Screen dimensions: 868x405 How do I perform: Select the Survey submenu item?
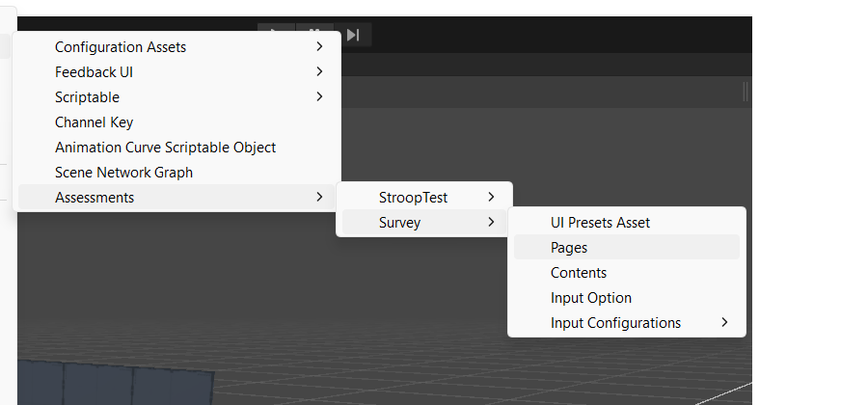(x=424, y=223)
